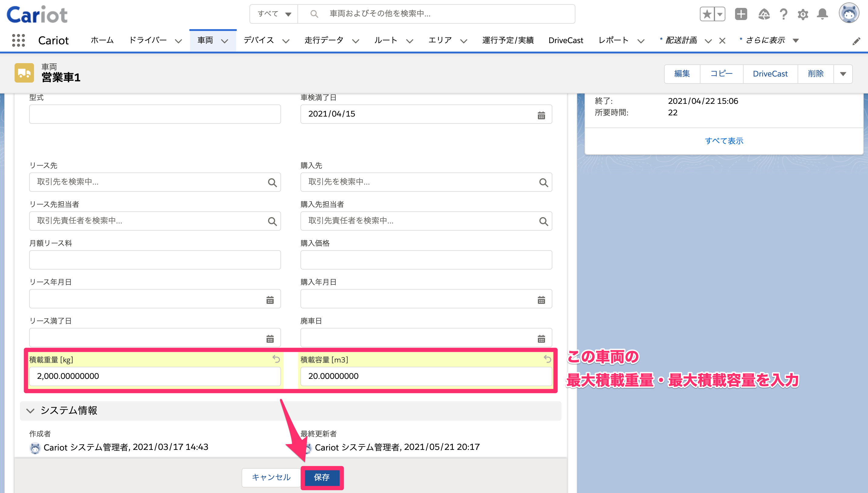Viewport: 868px width, 493px height.
Task: Click the vehicle truck record icon
Action: (x=24, y=73)
